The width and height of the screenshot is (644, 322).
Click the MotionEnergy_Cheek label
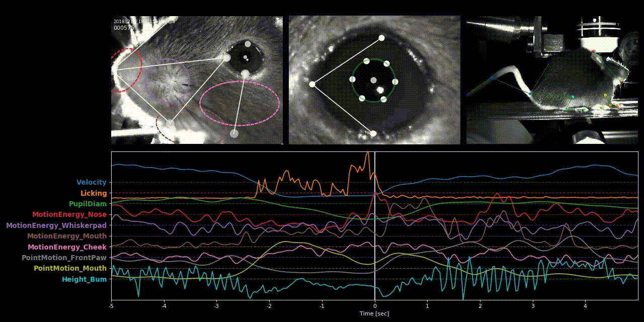(67, 247)
